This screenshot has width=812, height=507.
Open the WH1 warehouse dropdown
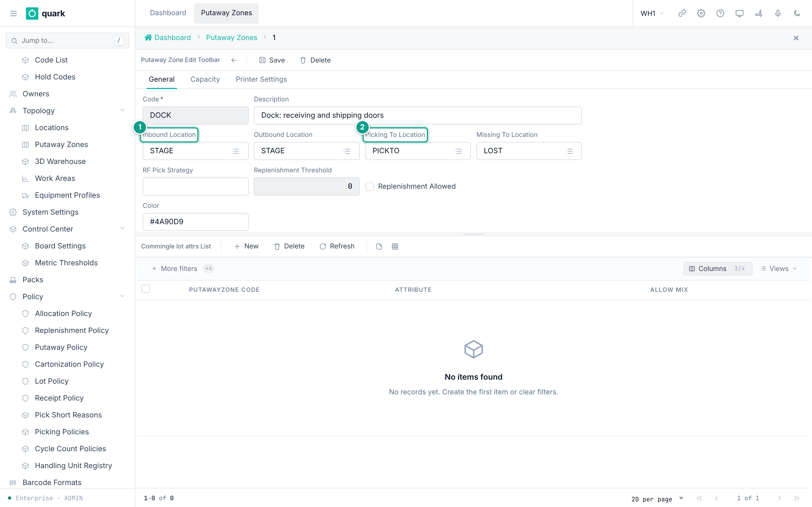click(652, 14)
